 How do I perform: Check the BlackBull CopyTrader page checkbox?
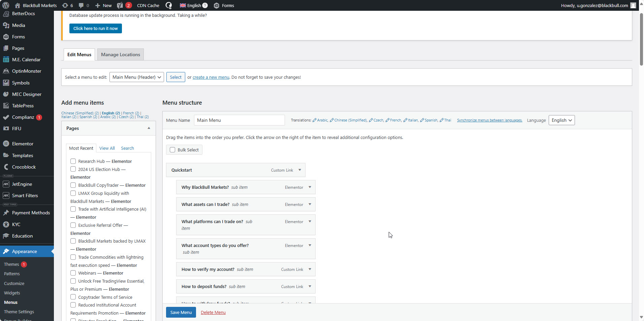point(73,185)
